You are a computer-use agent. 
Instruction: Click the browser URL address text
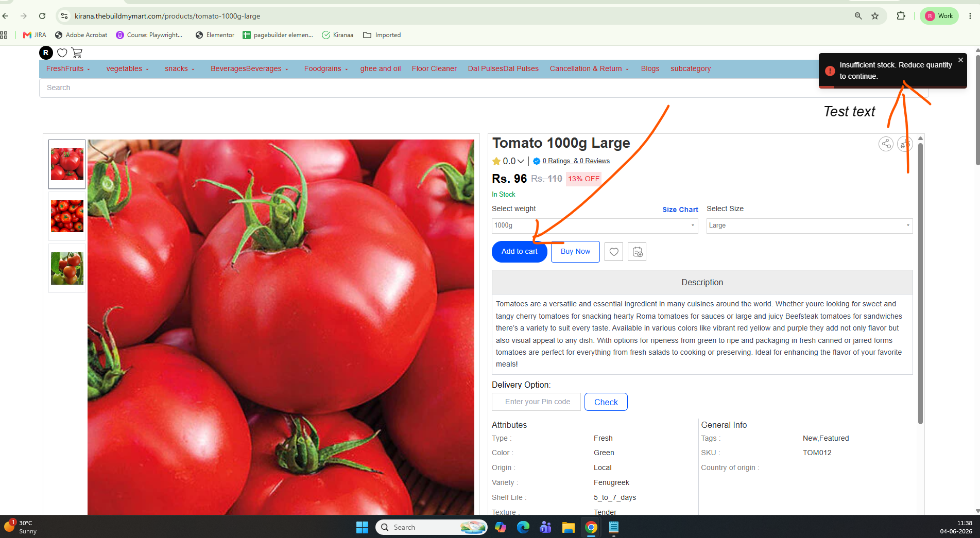[167, 16]
